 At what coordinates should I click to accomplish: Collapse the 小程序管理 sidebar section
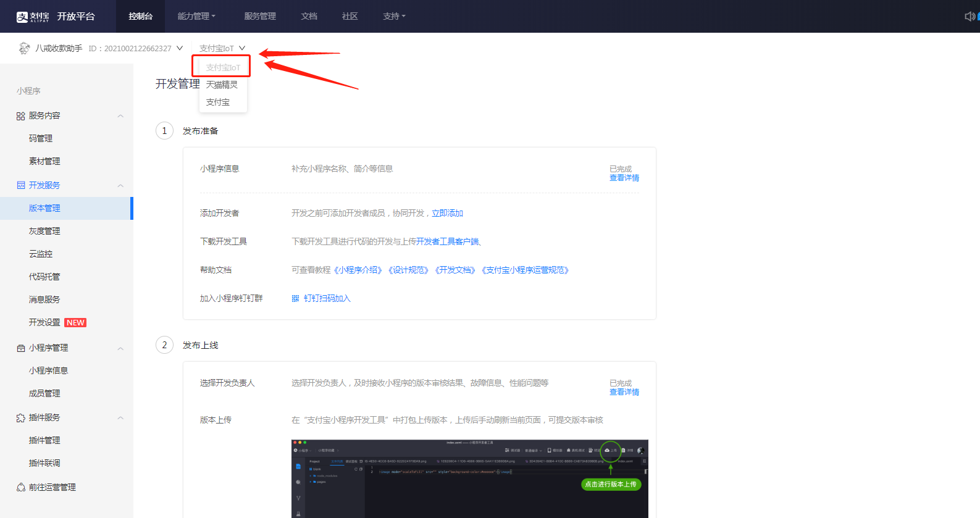[120, 348]
